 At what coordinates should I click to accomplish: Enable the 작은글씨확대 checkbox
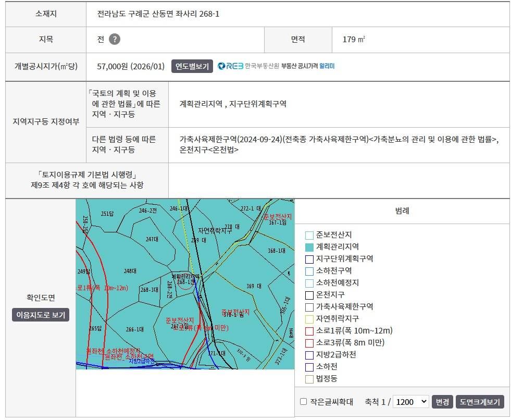303,401
